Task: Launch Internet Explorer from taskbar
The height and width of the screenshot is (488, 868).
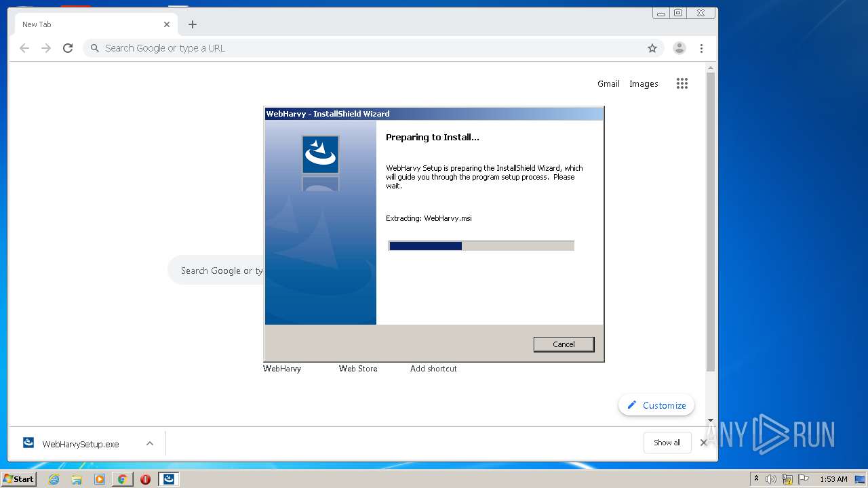Action: pyautogui.click(x=54, y=479)
